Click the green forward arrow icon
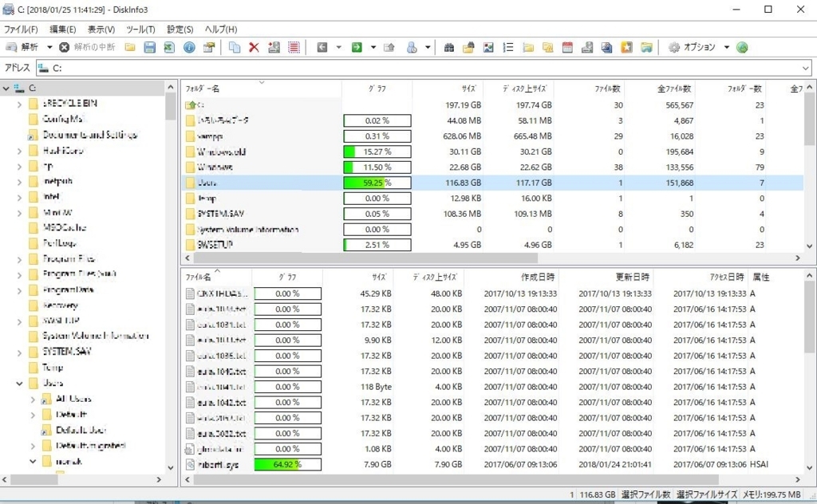This screenshot has width=817, height=504. [x=357, y=47]
